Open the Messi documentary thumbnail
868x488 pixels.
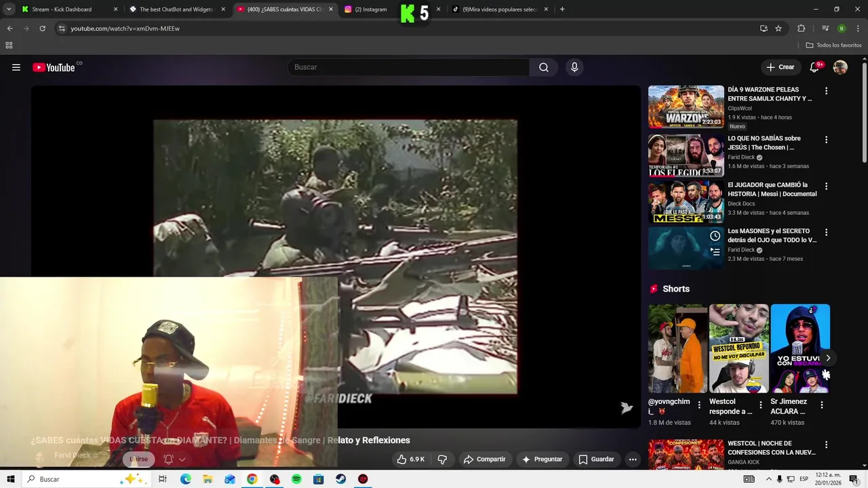[686, 201]
